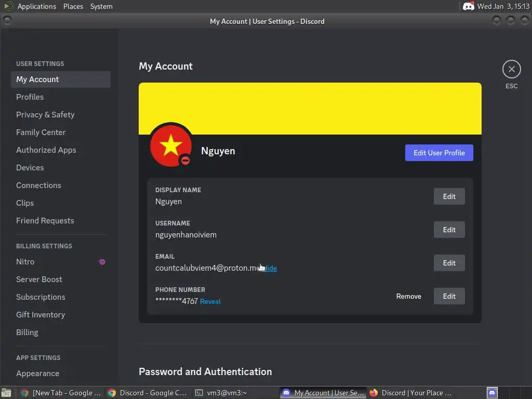Click the clock showing Wed Jan 3

point(503,6)
